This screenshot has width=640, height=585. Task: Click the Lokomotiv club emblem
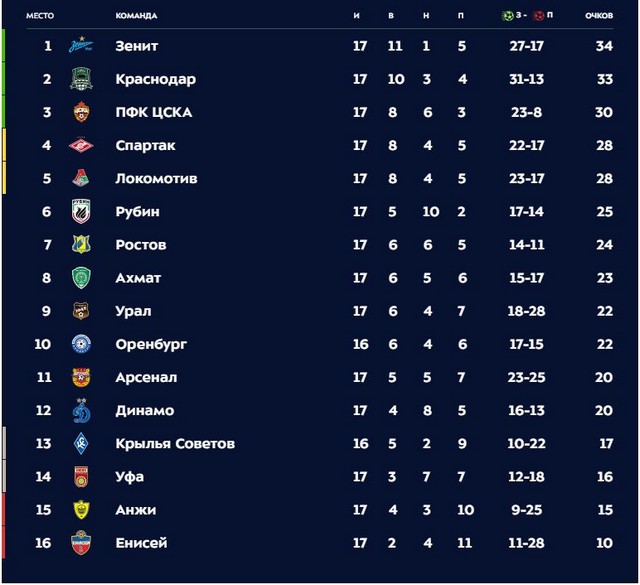coord(81,178)
